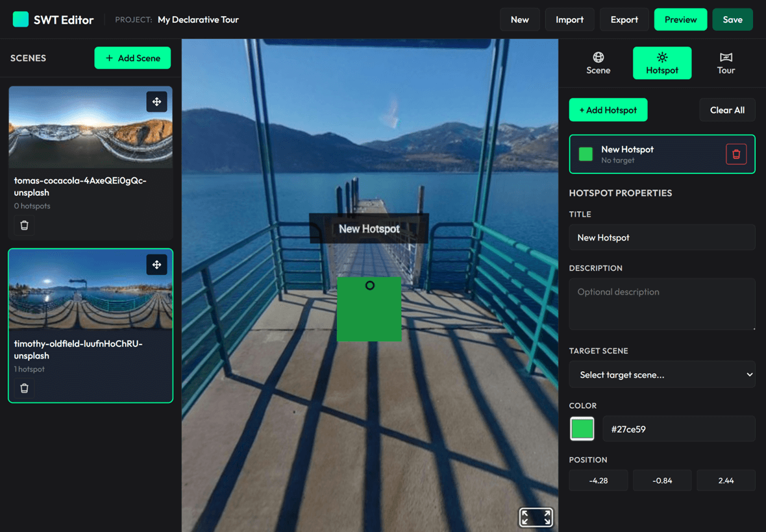Select the tomas-cocacola scene thumbnail
766x532 pixels.
point(90,127)
